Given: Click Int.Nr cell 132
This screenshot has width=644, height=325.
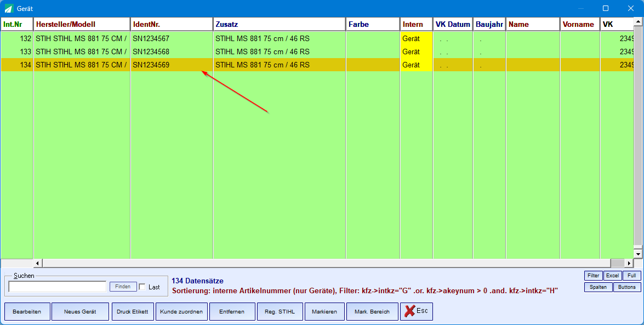Looking at the screenshot, I should coord(17,38).
